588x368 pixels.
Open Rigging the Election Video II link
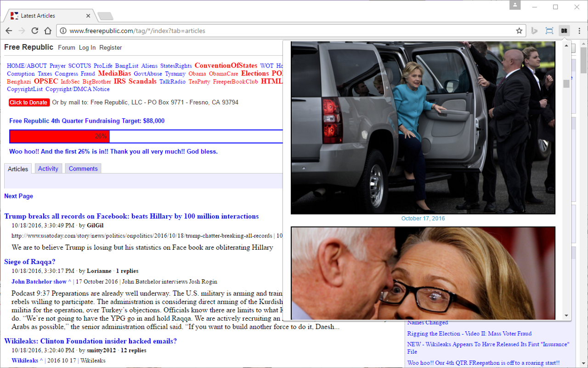pos(469,333)
